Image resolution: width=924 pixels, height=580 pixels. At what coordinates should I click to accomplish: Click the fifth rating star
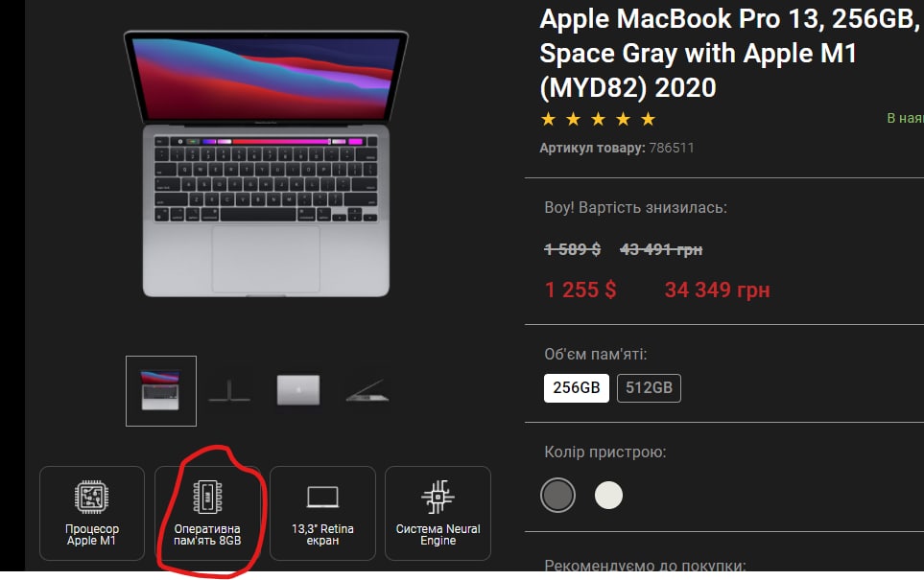649,120
